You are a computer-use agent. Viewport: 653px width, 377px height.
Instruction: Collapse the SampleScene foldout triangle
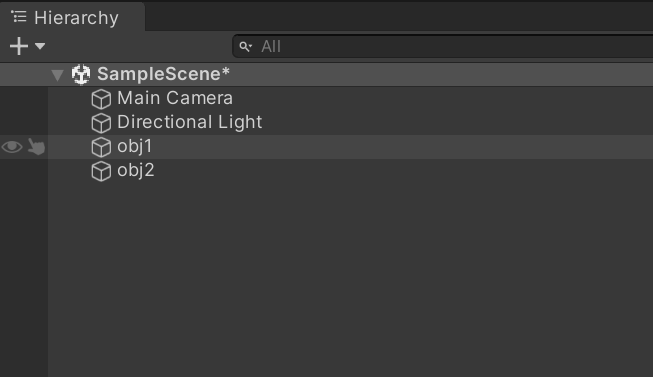57,75
